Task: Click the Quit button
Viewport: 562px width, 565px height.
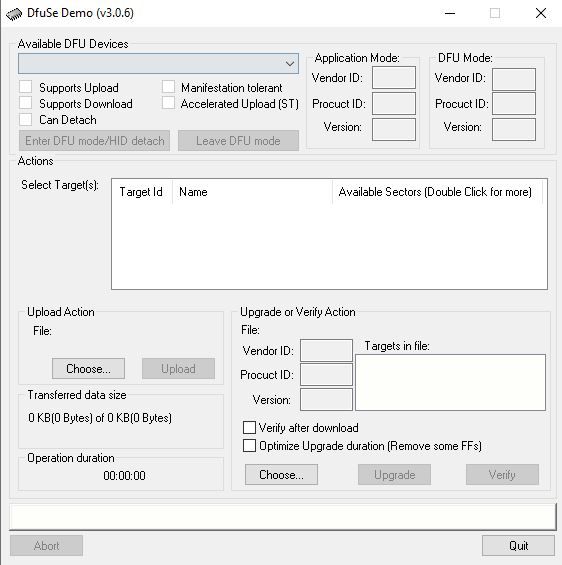Action: tap(518, 546)
